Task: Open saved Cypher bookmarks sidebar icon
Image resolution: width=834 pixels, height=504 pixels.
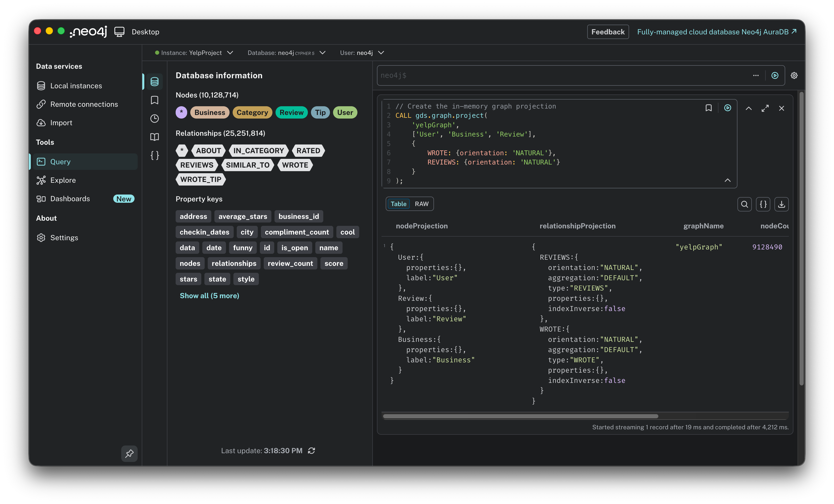Action: click(154, 100)
